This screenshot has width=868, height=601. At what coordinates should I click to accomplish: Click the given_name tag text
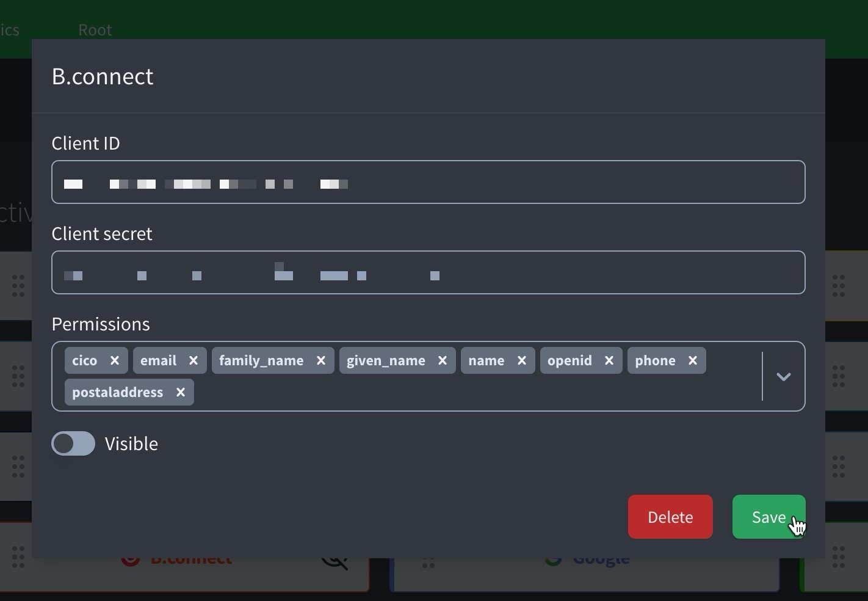tap(386, 360)
